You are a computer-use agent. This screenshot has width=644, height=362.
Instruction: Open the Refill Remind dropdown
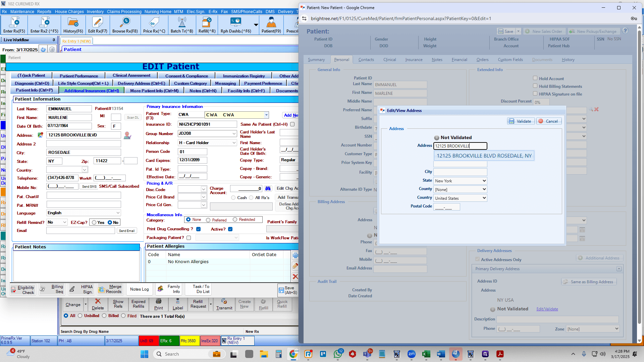click(x=65, y=222)
